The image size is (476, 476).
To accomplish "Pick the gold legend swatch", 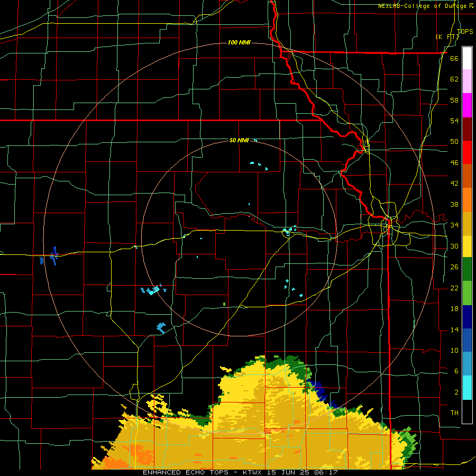I will (x=467, y=224).
